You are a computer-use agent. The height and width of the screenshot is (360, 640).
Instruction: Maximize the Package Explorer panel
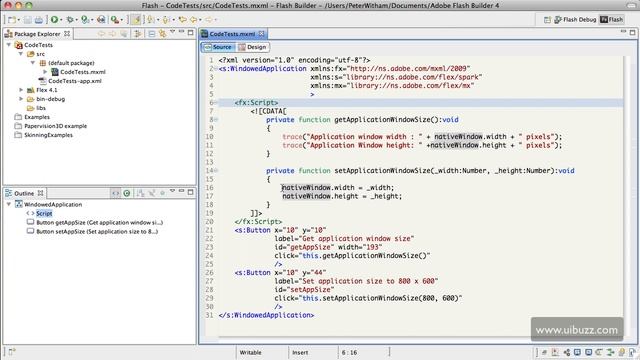click(x=191, y=32)
